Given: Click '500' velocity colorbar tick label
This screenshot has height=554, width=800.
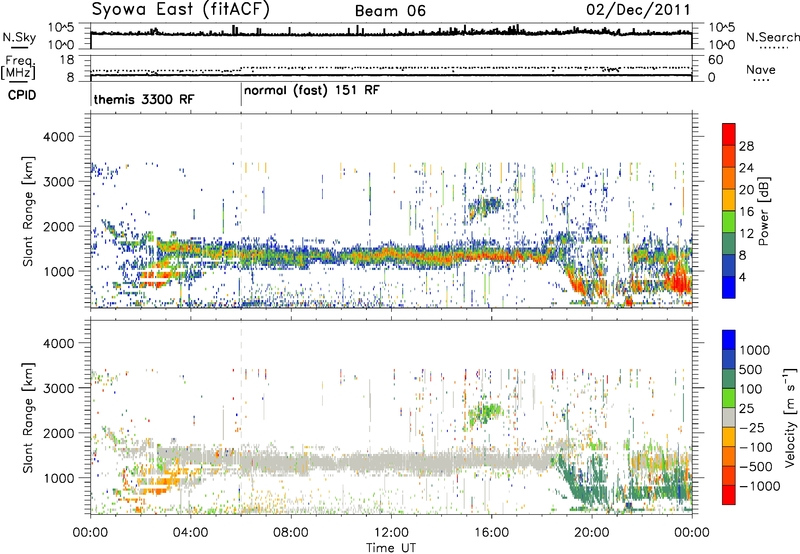Looking at the screenshot, I should [750, 369].
